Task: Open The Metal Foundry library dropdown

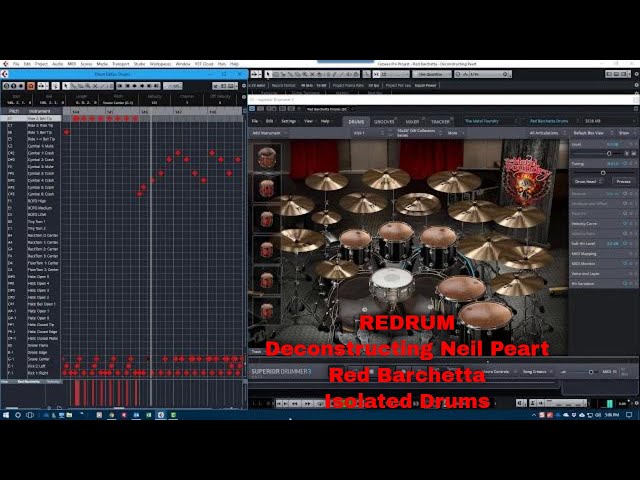Action: pyautogui.click(x=491, y=121)
